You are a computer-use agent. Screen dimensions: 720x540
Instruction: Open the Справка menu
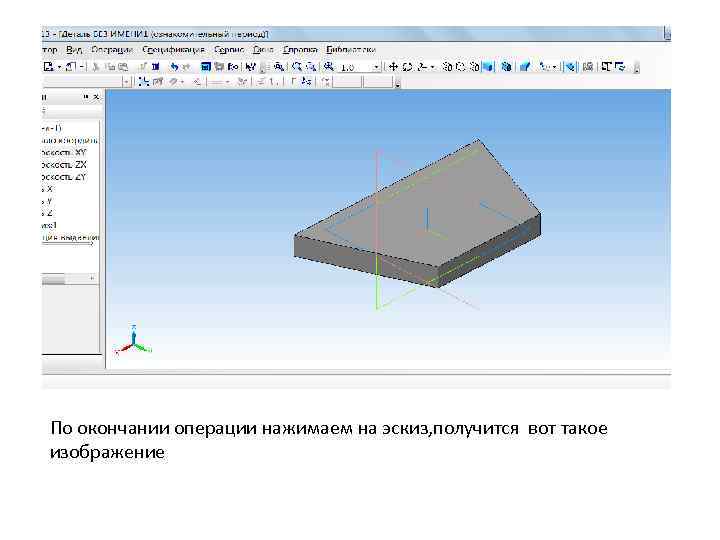pyautogui.click(x=300, y=50)
